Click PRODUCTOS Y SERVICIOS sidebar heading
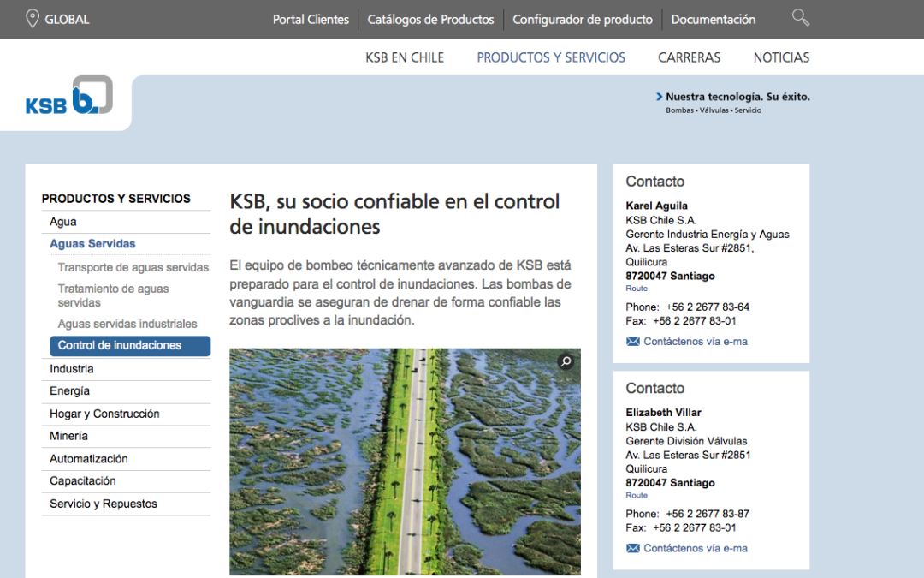The height and width of the screenshot is (578, 924). click(x=116, y=199)
